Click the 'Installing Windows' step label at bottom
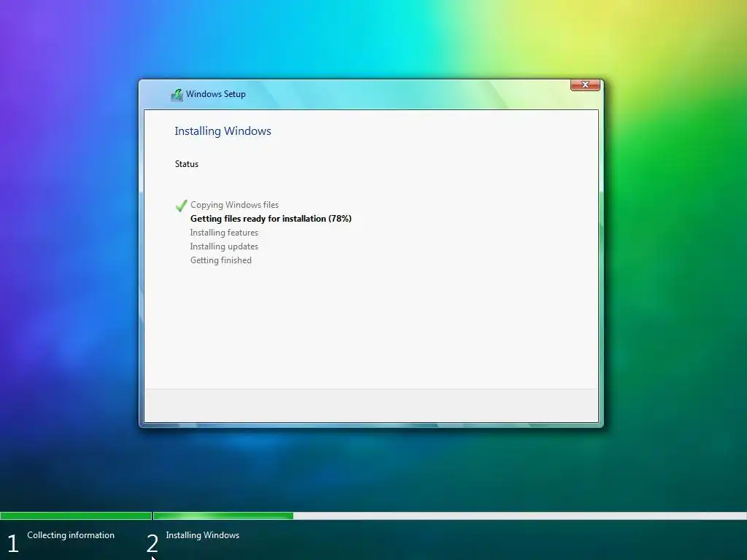 [x=203, y=535]
